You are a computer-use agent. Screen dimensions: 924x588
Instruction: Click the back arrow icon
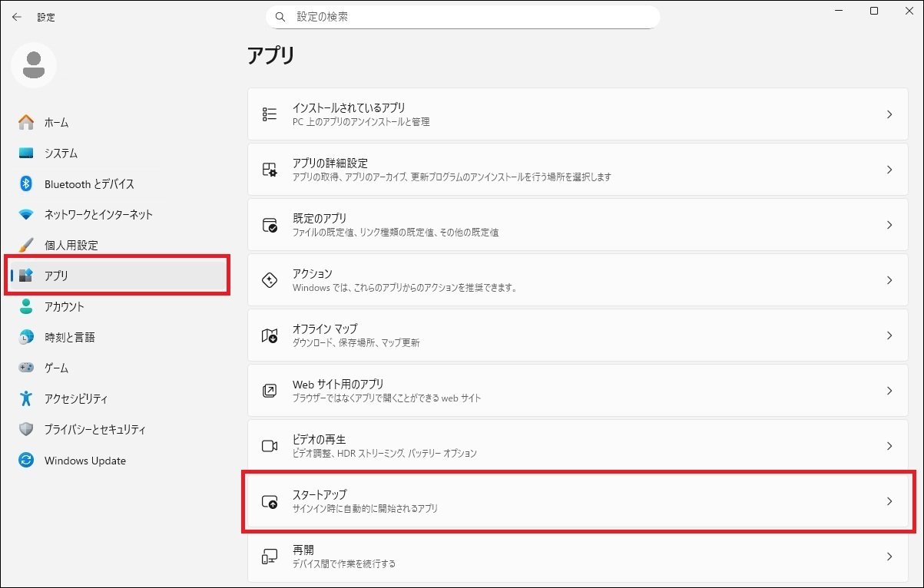click(x=17, y=17)
